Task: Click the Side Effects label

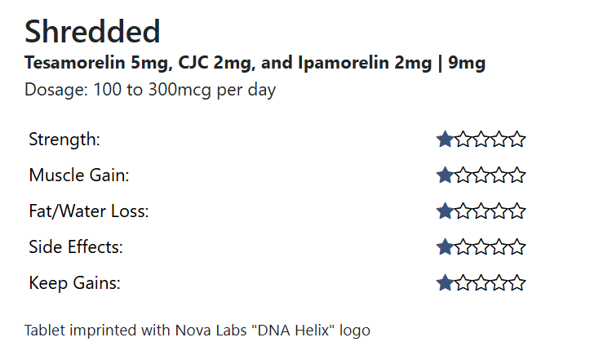Action: coord(76,247)
